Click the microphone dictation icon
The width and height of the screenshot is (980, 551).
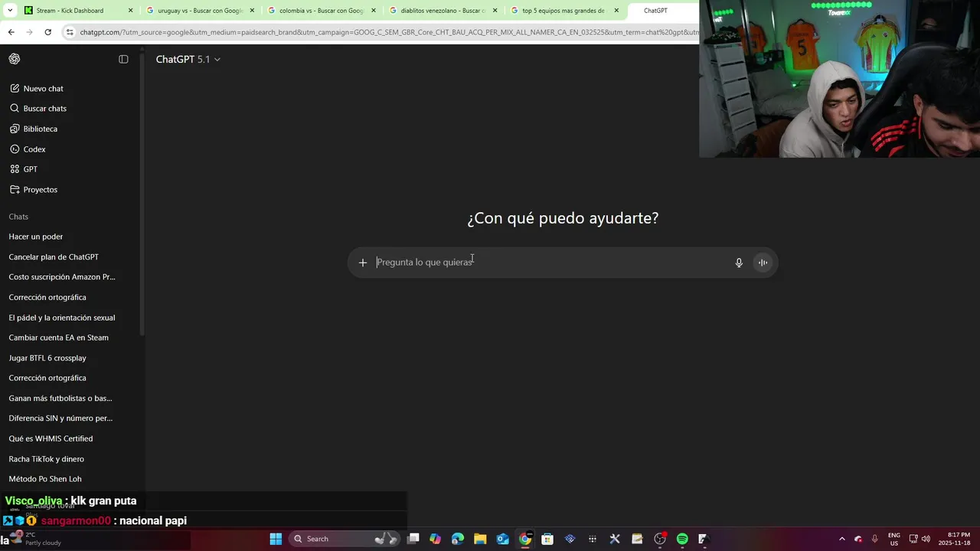739,262
